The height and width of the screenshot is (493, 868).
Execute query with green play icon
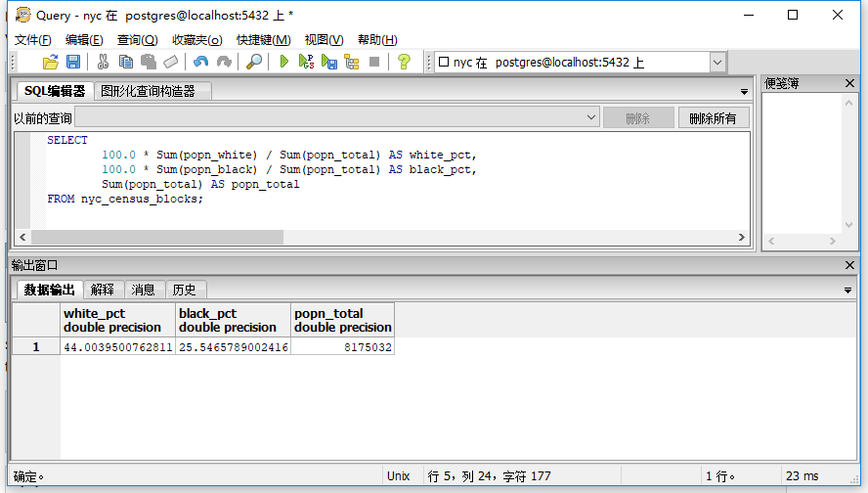coord(284,62)
